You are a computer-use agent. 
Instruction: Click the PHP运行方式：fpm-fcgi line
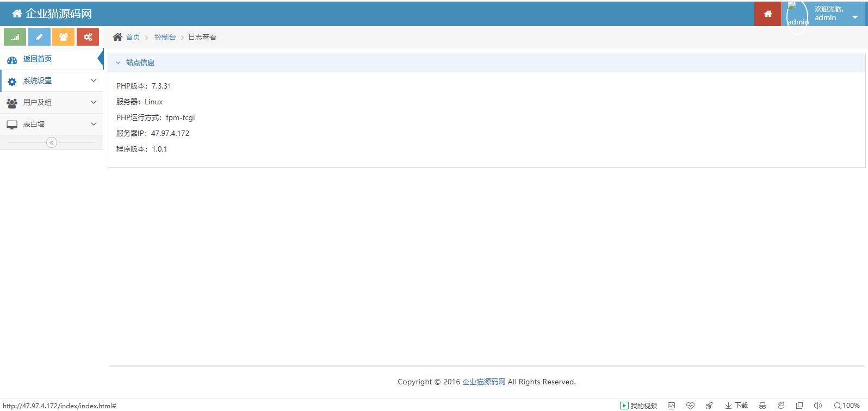point(156,117)
